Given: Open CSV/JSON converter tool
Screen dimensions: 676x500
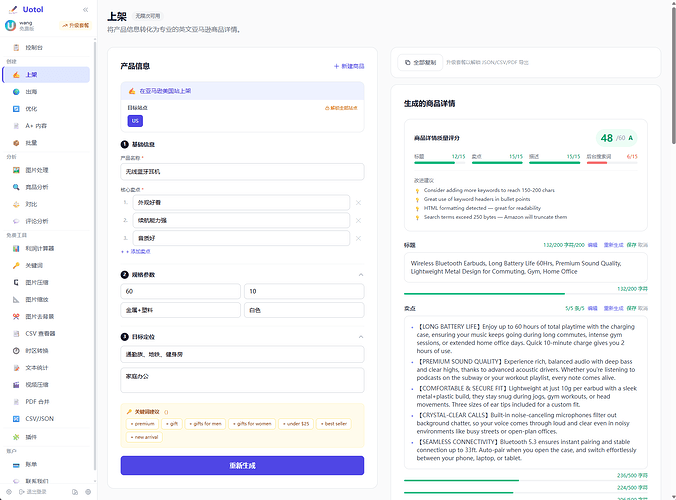Looking at the screenshot, I should [x=46, y=419].
